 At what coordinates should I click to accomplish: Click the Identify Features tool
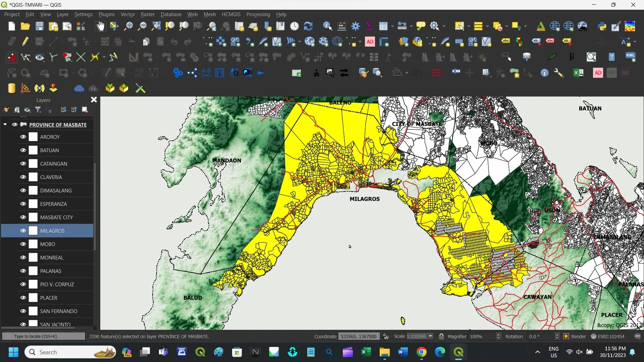[x=327, y=26]
